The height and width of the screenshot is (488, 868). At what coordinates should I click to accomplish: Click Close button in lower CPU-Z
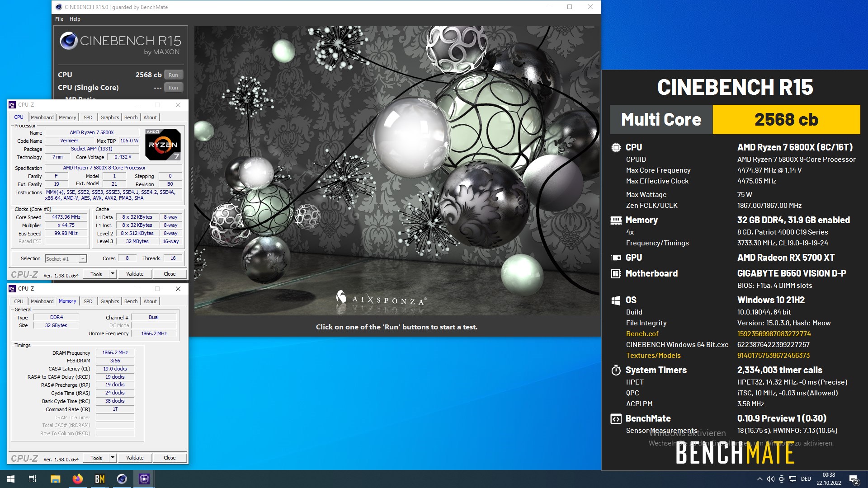170,458
